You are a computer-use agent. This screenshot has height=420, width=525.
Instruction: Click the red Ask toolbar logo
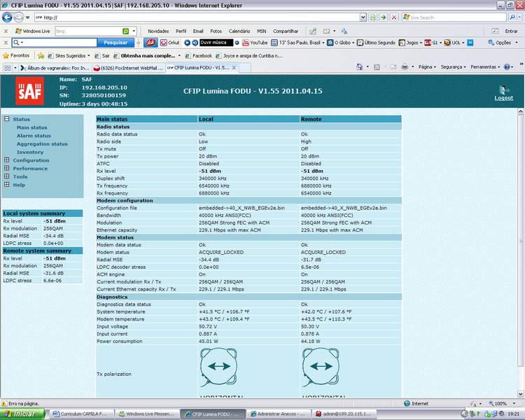[x=150, y=43]
